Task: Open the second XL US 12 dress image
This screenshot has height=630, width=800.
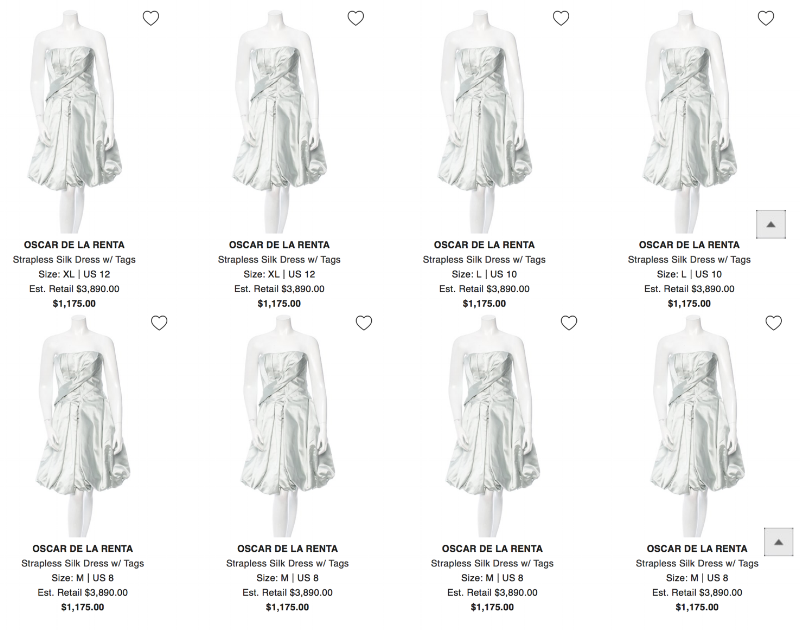Action: pyautogui.click(x=279, y=121)
